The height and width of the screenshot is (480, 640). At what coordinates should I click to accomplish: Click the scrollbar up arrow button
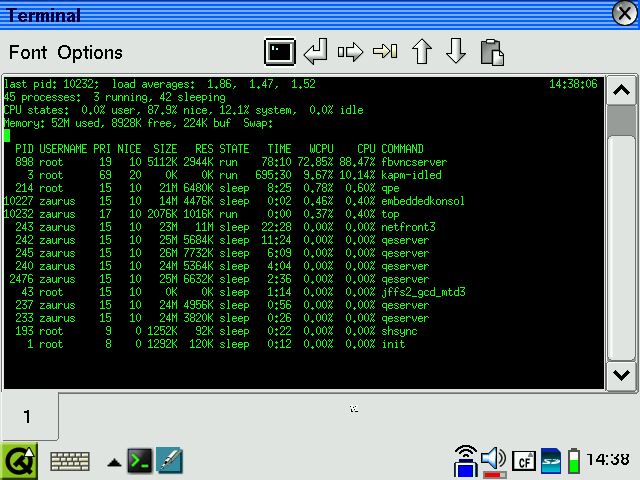621,90
